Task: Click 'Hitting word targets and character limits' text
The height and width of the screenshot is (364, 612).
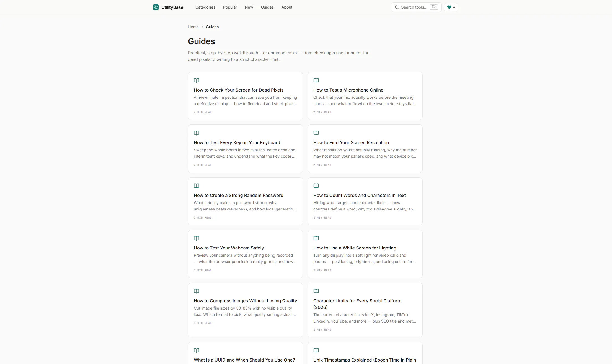Action: 365,206
